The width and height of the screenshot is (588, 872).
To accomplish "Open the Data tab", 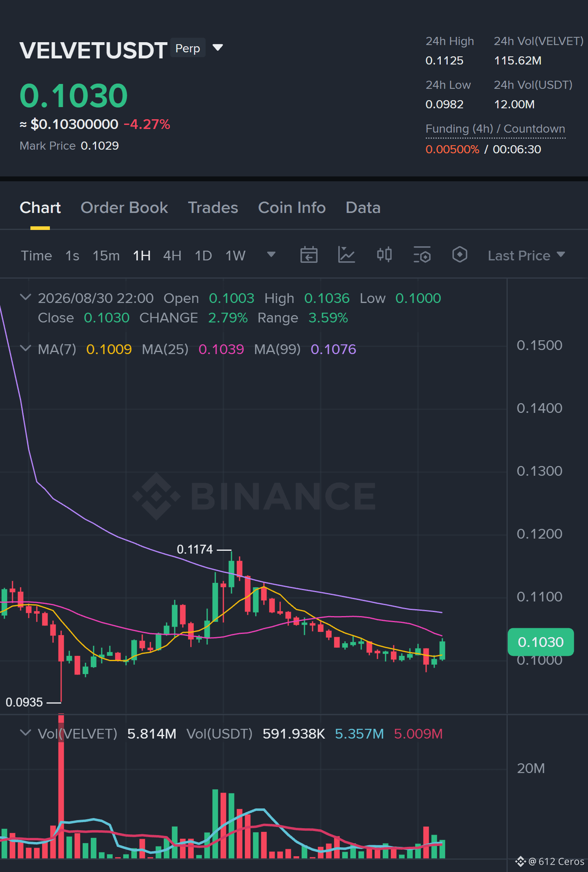I will click(363, 208).
